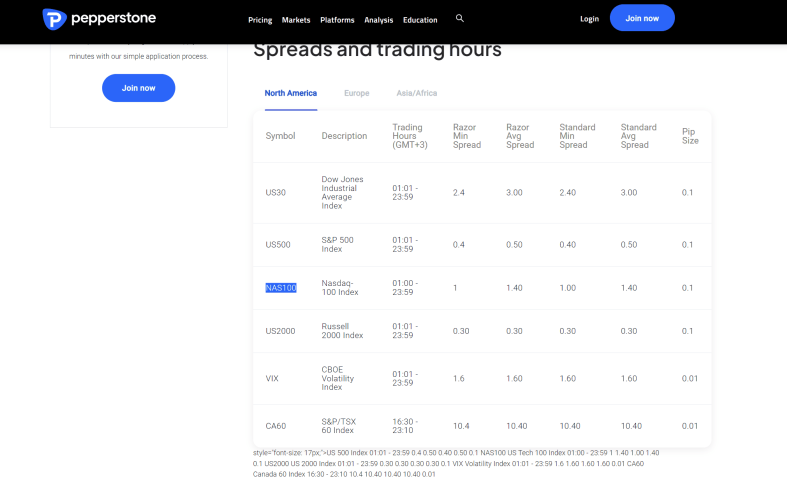This screenshot has width=787, height=498.
Task: Click the Login link
Action: pyautogui.click(x=589, y=19)
